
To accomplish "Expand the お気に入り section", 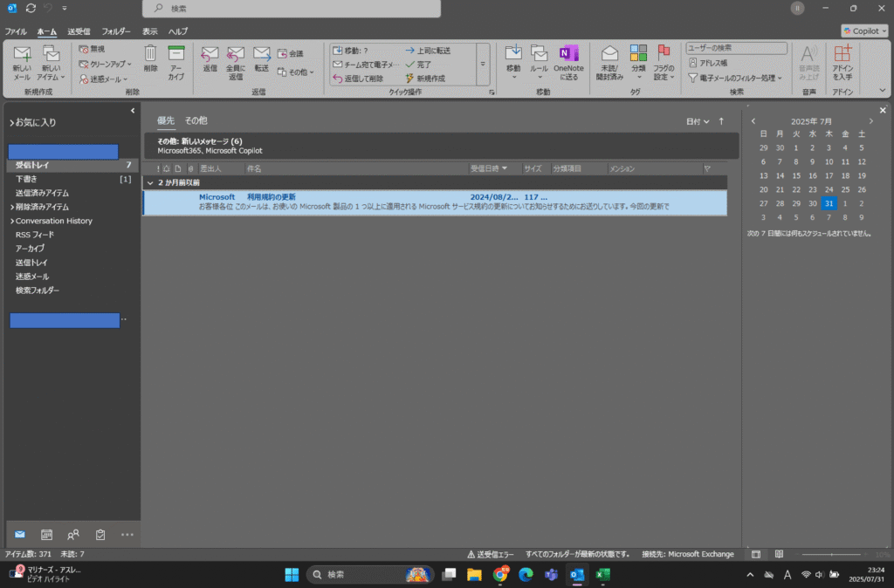I will click(x=11, y=122).
